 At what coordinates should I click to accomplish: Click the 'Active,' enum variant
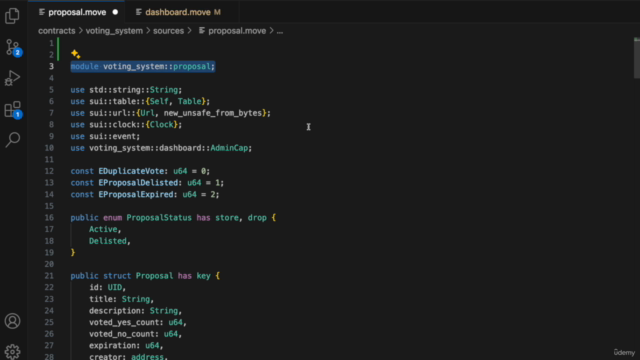(105, 229)
